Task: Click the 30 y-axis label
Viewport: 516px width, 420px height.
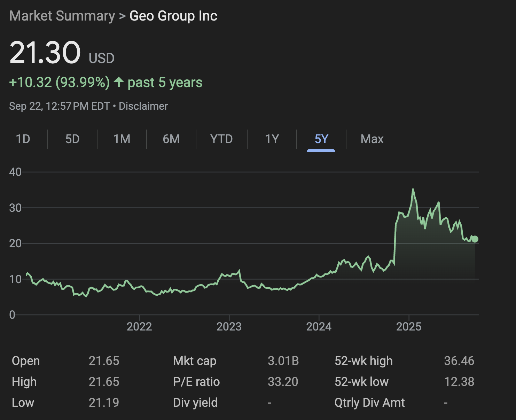Action: [15, 208]
